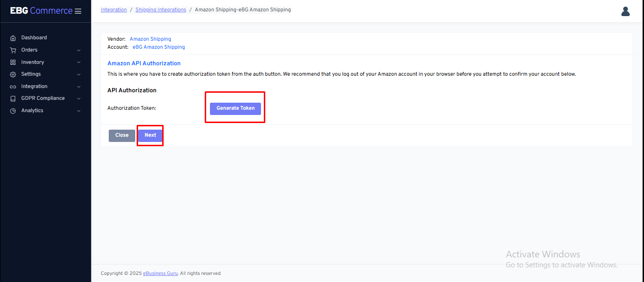Open the user profile avatar icon
644x282 pixels.
tap(625, 11)
